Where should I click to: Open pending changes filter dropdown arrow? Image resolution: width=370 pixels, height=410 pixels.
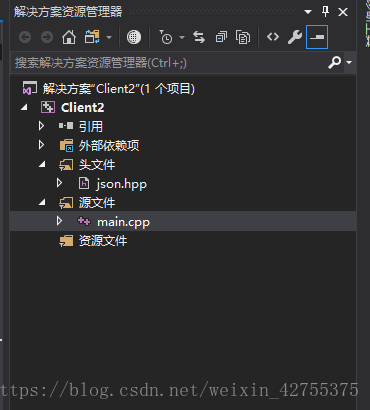(x=182, y=37)
